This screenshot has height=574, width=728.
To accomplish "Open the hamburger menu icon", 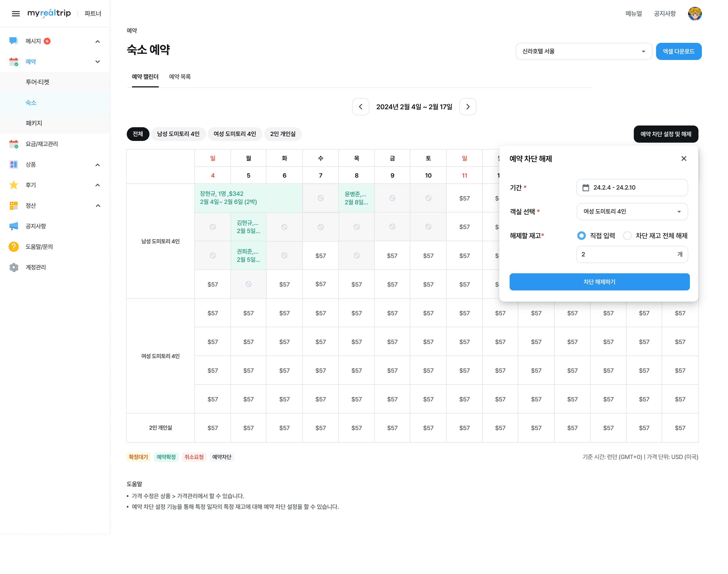I will click(x=15, y=13).
